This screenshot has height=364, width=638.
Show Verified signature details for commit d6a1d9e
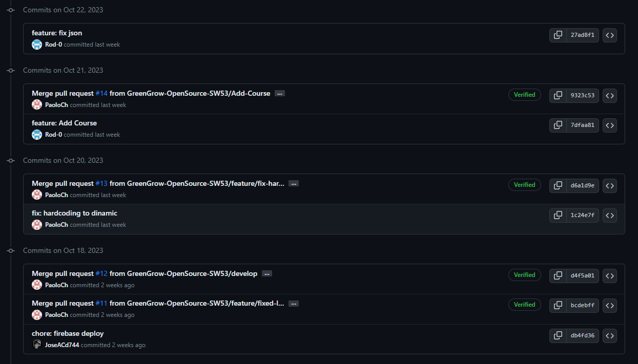point(525,185)
